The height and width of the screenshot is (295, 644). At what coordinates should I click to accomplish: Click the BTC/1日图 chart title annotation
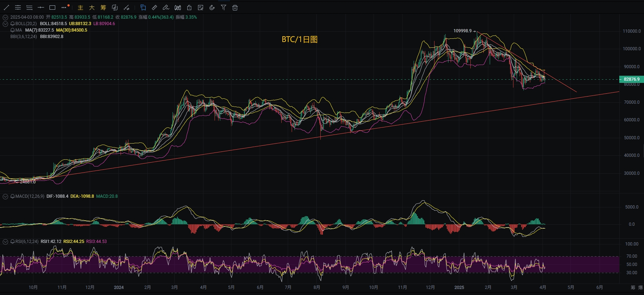coord(300,39)
